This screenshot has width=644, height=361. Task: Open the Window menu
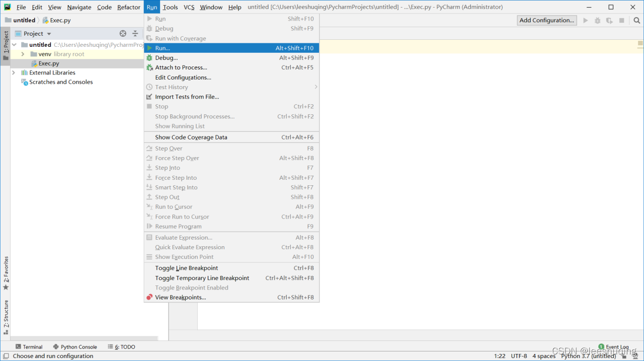click(x=211, y=7)
